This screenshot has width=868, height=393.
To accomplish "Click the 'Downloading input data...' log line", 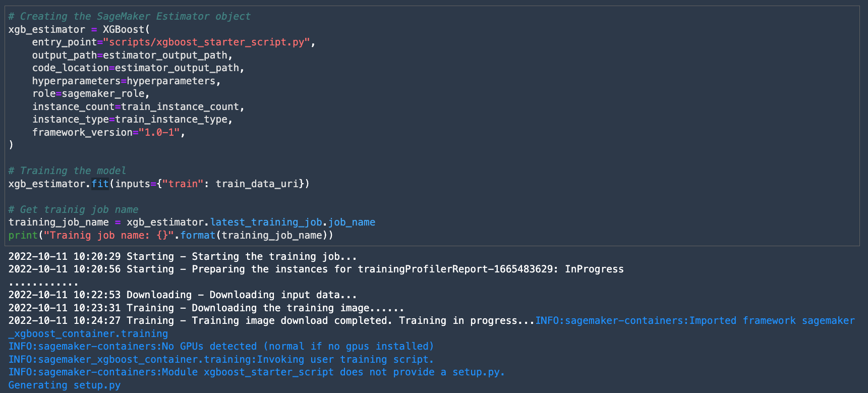I will pyautogui.click(x=183, y=295).
